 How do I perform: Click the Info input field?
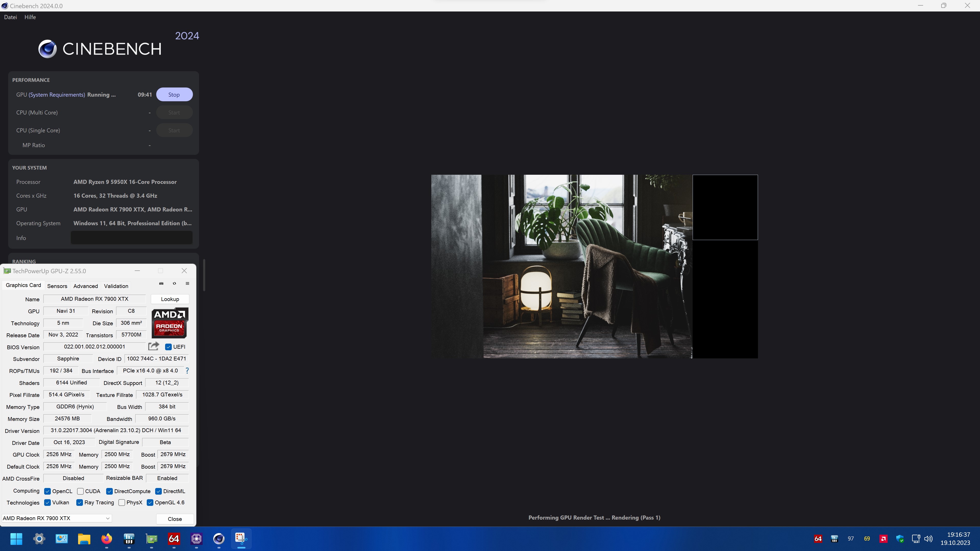click(131, 238)
